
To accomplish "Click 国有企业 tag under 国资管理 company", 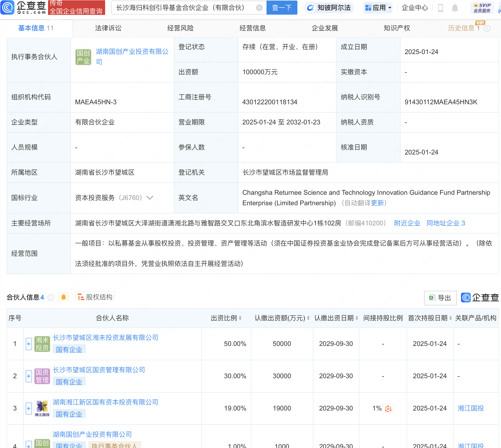I will (69, 382).
